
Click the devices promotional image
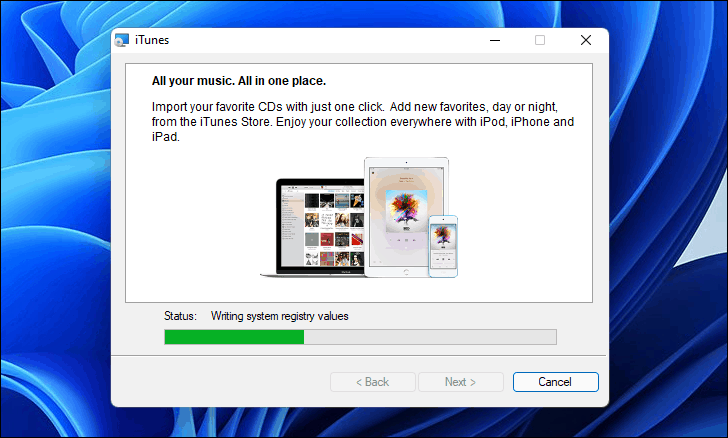(359, 217)
